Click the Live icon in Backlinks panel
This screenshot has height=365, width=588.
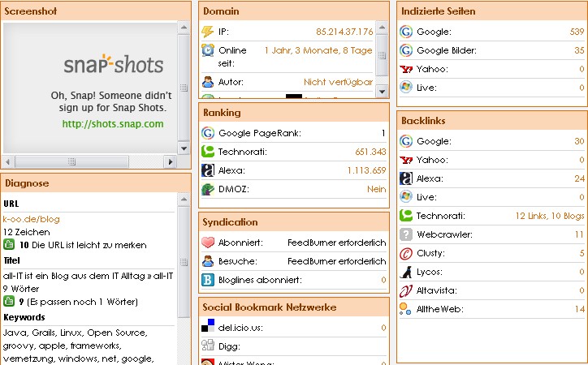[406, 196]
